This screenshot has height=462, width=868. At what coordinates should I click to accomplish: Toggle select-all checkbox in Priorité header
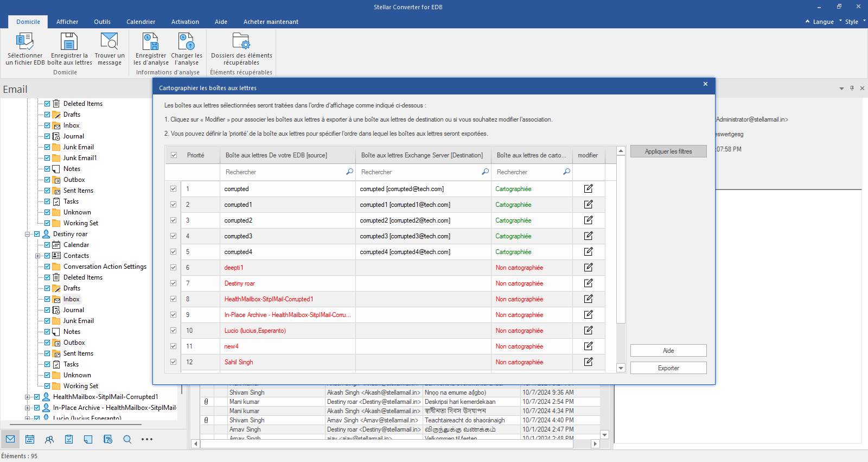pyautogui.click(x=174, y=155)
